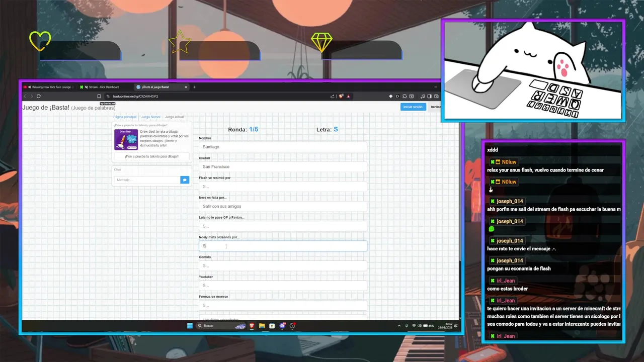Switch to the Stream - Kick Dashboard tab
Screen dimensions: 644x362
(104, 87)
